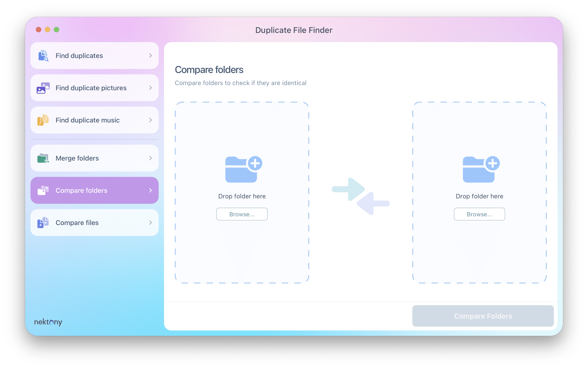Select Compare folders feature
The width and height of the screenshot is (588, 369).
coord(95,190)
